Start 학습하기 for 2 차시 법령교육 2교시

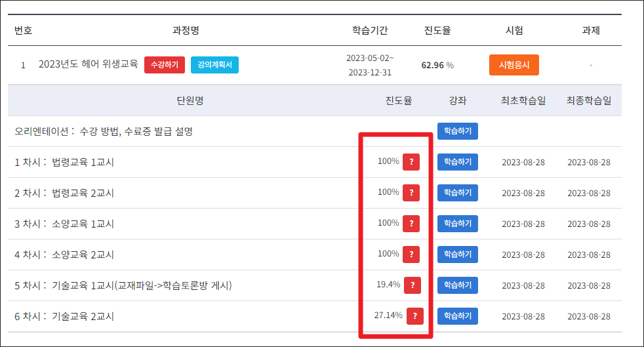pyautogui.click(x=458, y=193)
